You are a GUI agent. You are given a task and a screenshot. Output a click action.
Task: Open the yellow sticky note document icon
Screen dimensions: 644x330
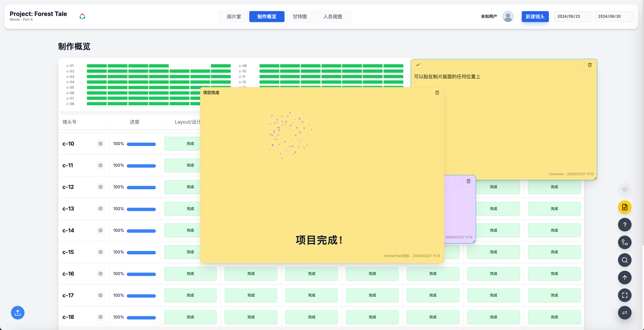tap(625, 207)
